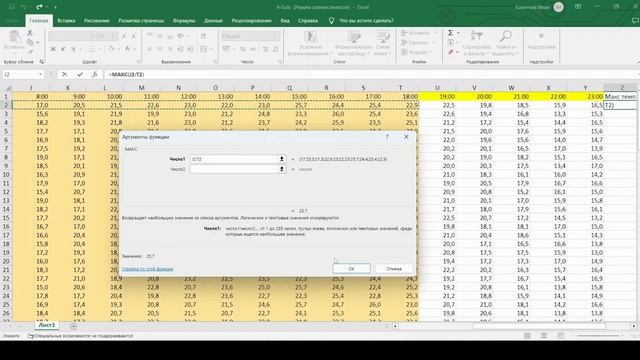The height and width of the screenshot is (360, 640).
Task: Toggle Page Layout view in status bar
Action: 544,336
